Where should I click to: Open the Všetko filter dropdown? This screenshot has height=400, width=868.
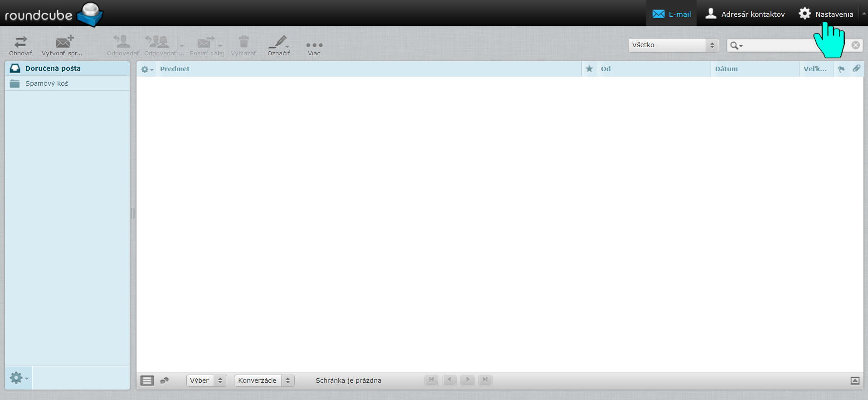[x=673, y=45]
